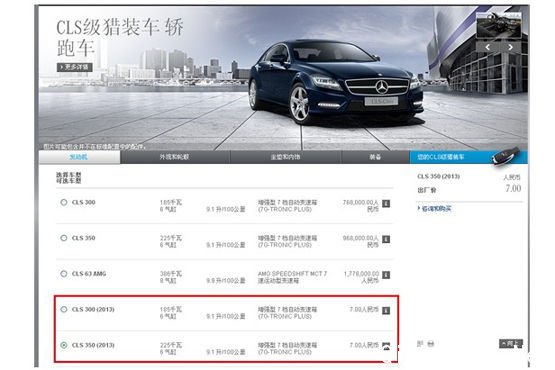The width and height of the screenshot is (555, 370).
Task: Select the CLS 300 radio button
Action: pyautogui.click(x=64, y=203)
